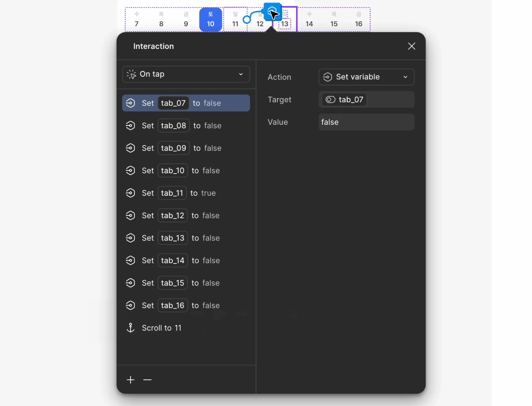Click the tab_10 variable pill
The image size is (532, 406).
[x=173, y=171]
